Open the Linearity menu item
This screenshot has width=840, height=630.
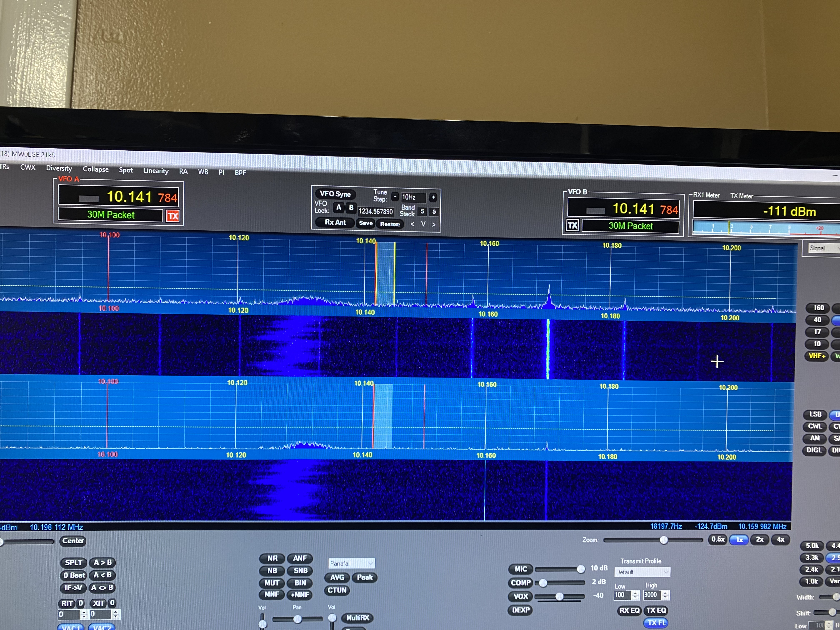click(156, 170)
